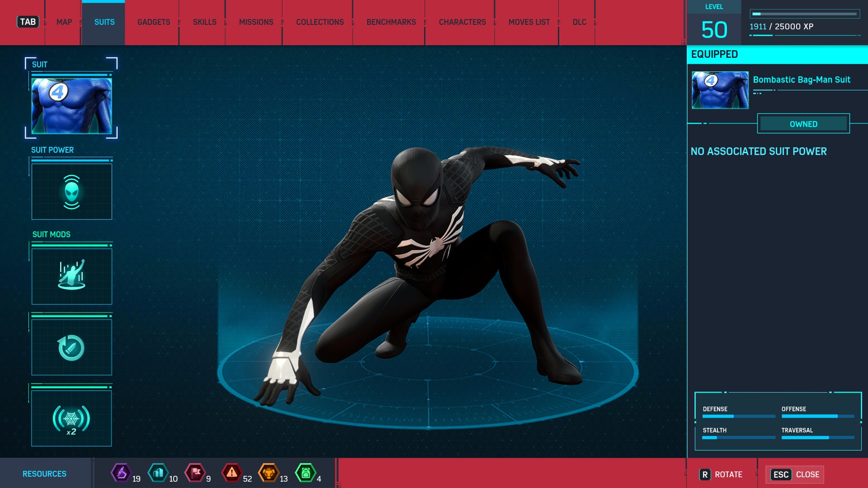
Task: Click the XP progress bar
Action: point(805,14)
